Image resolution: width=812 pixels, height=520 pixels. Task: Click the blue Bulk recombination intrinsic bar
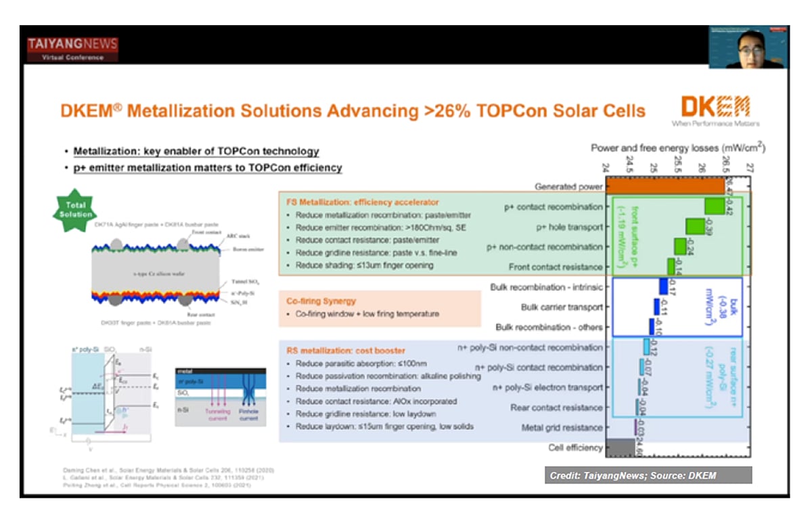pos(663,286)
